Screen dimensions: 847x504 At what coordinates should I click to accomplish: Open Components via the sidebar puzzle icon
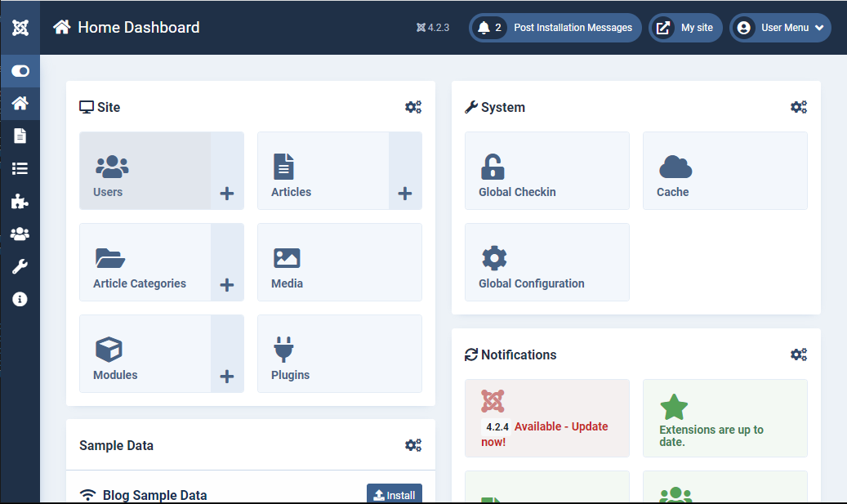[20, 201]
